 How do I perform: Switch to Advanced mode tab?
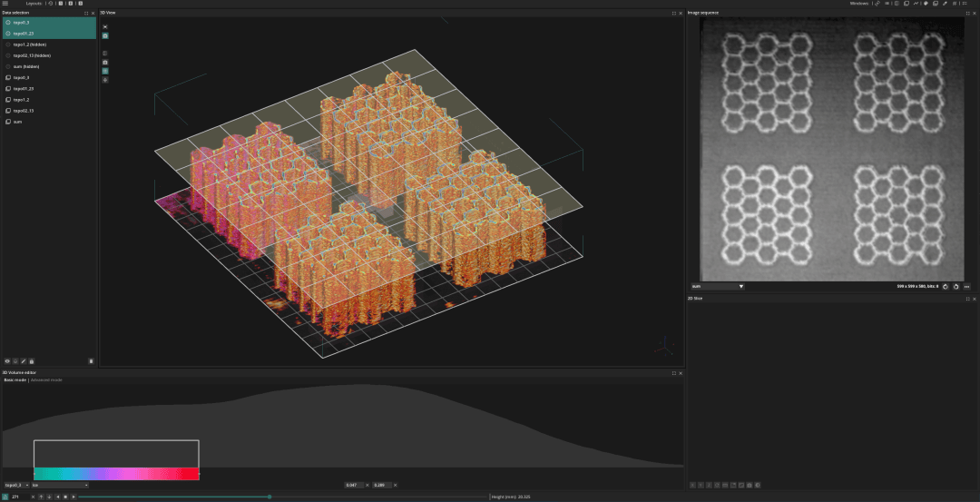point(46,379)
